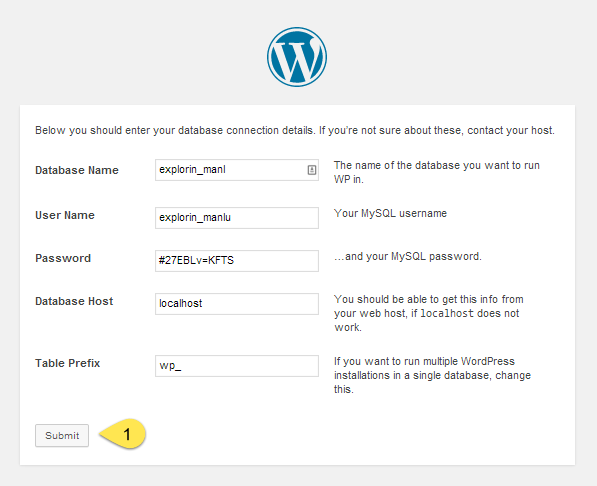597x486 pixels.
Task: Click the localhost web host hint text
Action: (429, 313)
